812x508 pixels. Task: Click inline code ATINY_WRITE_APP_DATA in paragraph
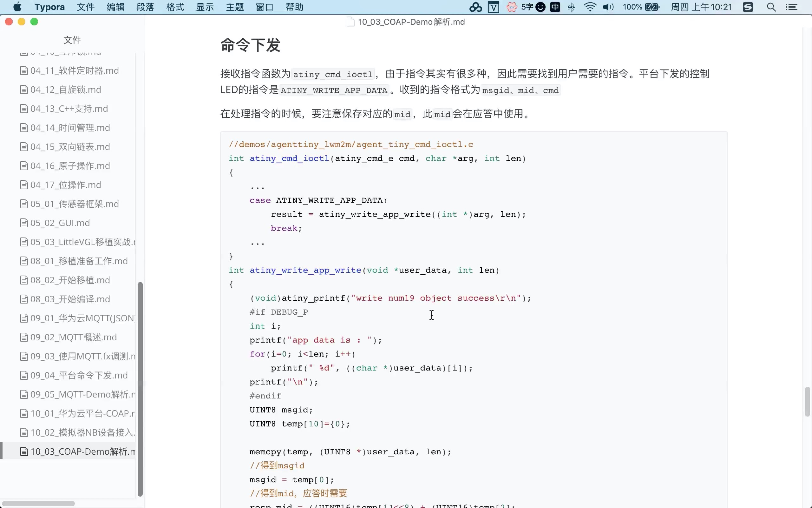(x=334, y=90)
